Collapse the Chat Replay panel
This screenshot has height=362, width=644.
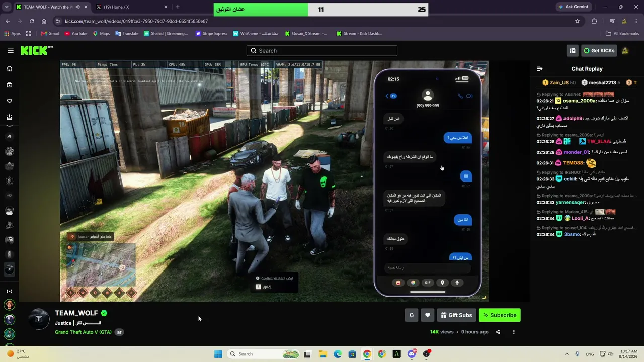click(540, 69)
